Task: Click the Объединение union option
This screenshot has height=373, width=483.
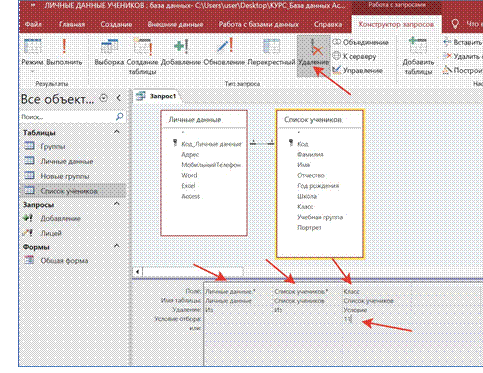Action: click(361, 42)
